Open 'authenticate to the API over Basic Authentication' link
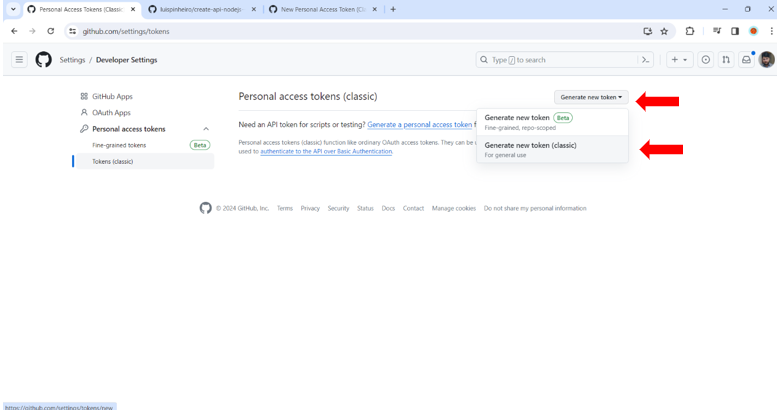 tap(326, 151)
